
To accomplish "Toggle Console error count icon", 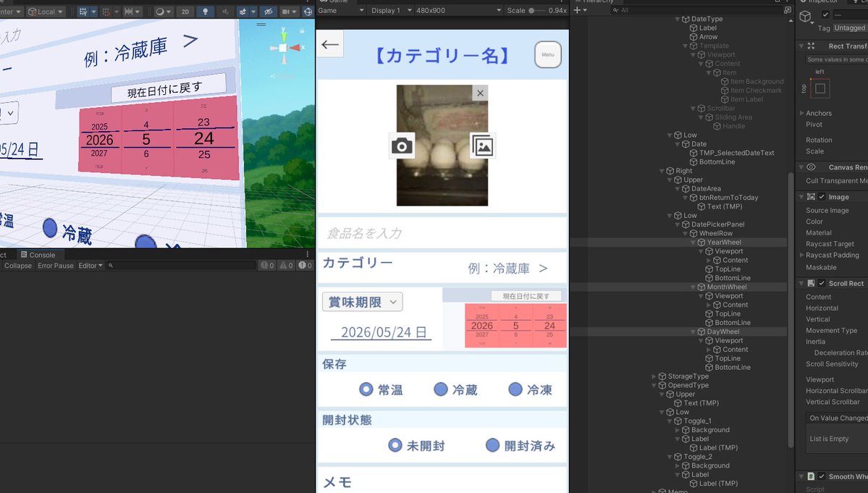I will click(305, 266).
